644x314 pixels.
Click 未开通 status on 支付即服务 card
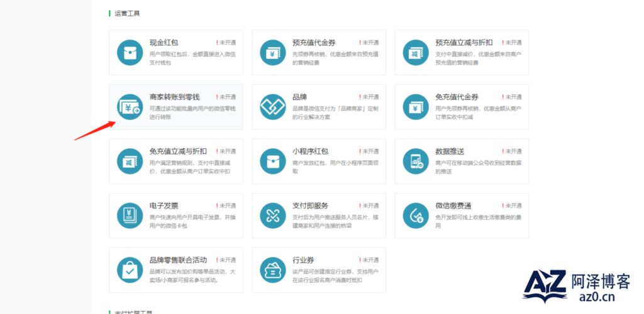369,206
